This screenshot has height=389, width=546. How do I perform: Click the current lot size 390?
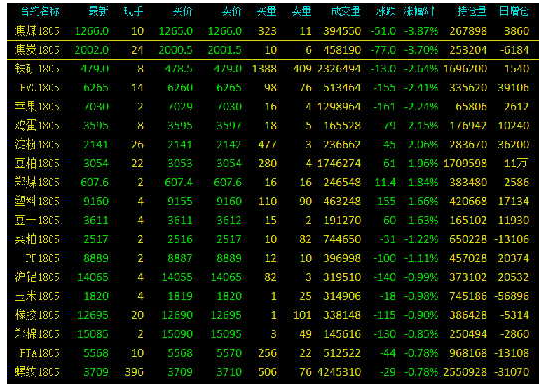(134, 372)
